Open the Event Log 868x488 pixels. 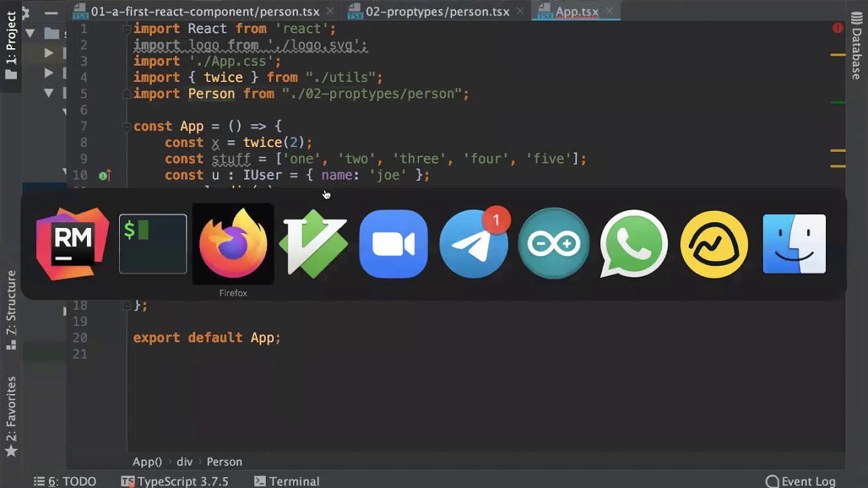click(801, 481)
